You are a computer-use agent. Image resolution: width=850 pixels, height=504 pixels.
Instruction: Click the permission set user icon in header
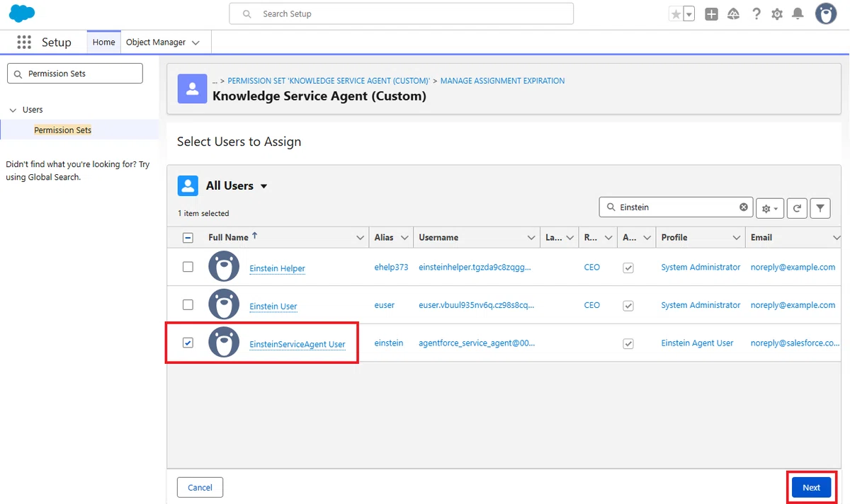coord(192,88)
